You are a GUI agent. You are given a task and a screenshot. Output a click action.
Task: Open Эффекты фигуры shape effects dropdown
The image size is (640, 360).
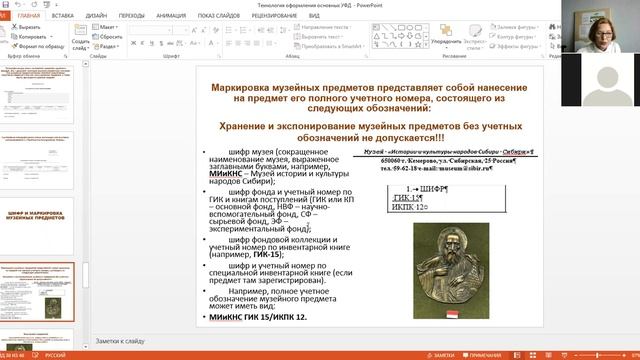coord(515,47)
